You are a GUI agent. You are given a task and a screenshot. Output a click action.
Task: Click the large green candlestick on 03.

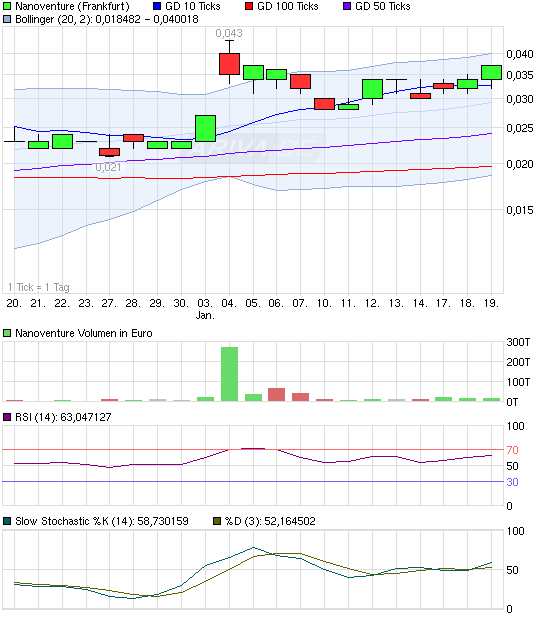(205, 128)
